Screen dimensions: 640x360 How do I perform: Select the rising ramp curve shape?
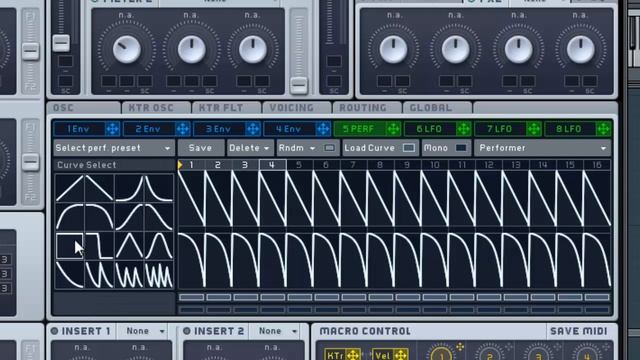click(70, 188)
